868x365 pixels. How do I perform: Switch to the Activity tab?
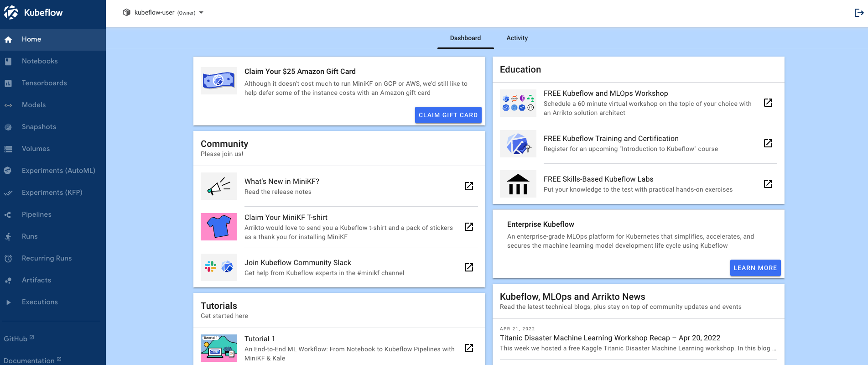point(517,38)
